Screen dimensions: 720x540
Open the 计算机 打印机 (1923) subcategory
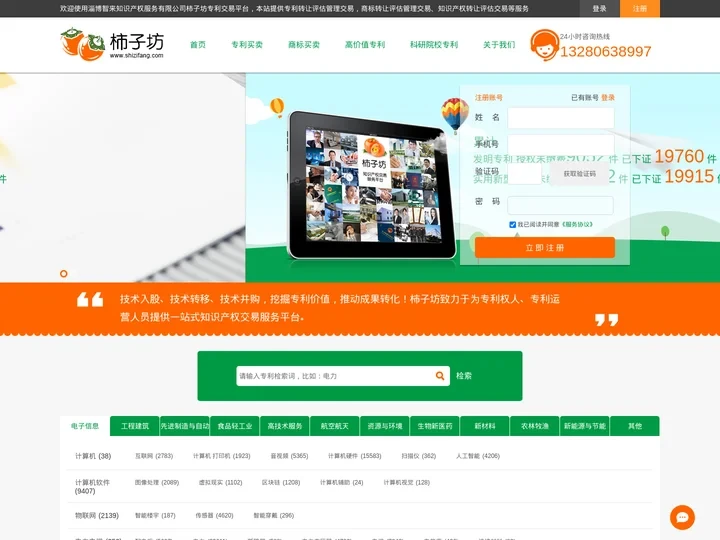point(221,456)
